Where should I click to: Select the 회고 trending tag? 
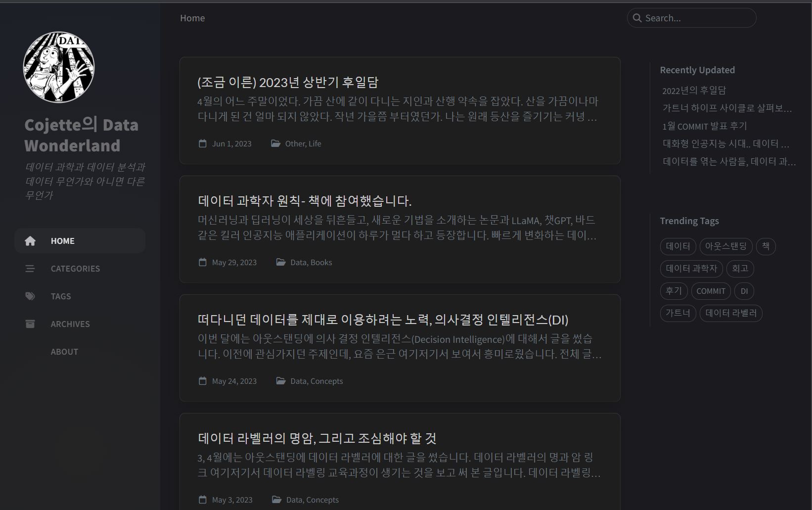coord(740,269)
